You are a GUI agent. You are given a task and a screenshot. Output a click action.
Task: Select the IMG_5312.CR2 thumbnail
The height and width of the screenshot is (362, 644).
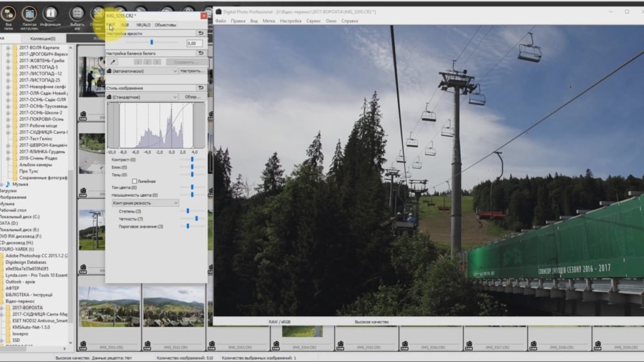174,306
